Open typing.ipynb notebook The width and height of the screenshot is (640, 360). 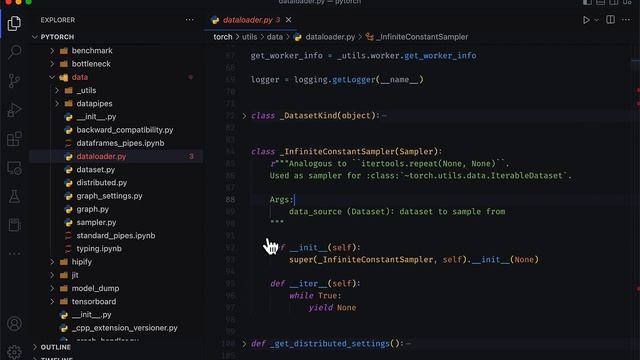pyautogui.click(x=99, y=249)
